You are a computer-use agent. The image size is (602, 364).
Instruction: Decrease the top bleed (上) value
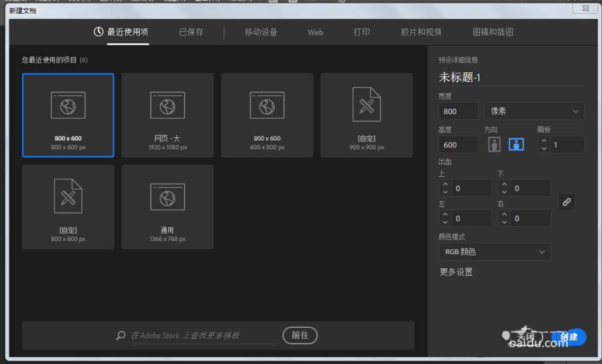pyautogui.click(x=445, y=192)
